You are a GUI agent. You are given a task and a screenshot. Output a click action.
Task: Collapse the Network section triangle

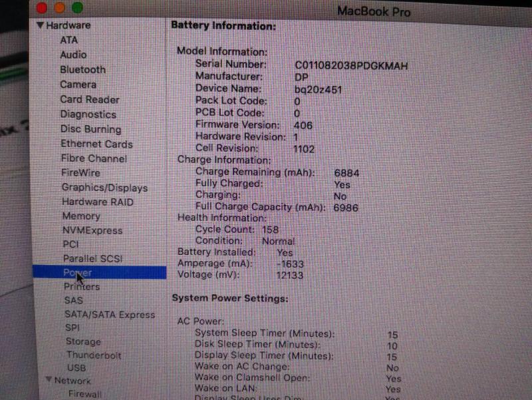click(49, 379)
